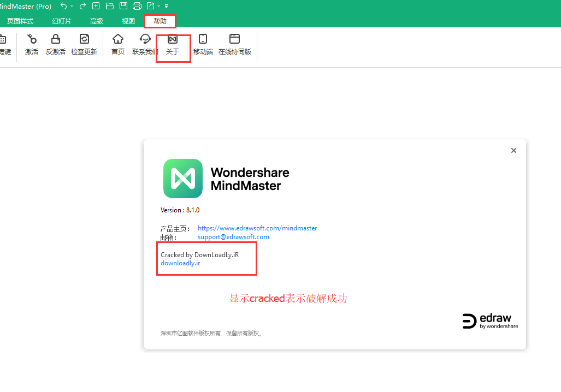Customize quick access toolbar dropdown
Screen dimensions: 561x392
coord(167,6)
